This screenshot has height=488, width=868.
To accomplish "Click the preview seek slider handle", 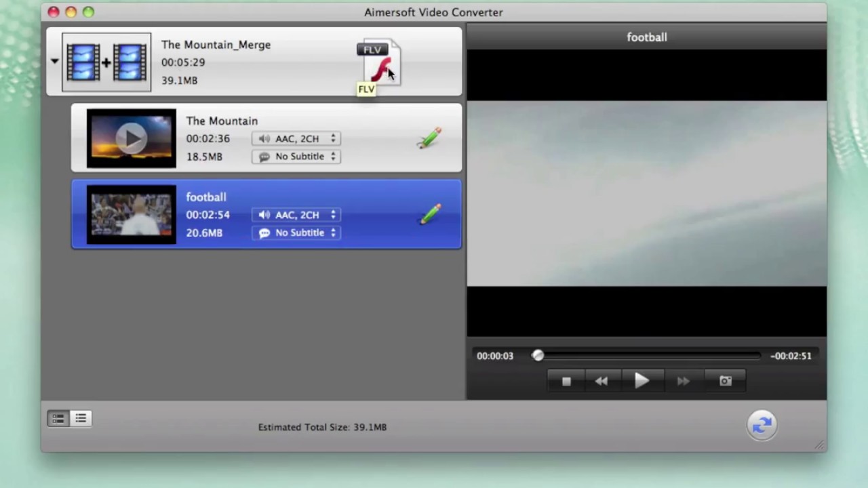I will (x=538, y=355).
